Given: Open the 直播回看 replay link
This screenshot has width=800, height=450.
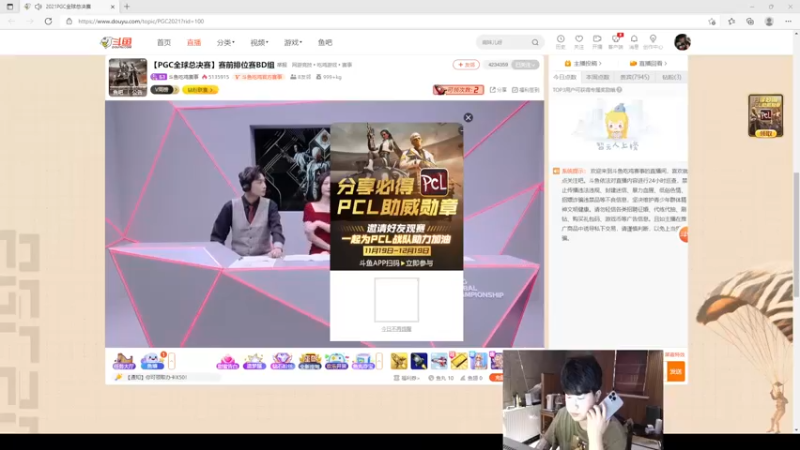Looking at the screenshot, I should (648, 64).
